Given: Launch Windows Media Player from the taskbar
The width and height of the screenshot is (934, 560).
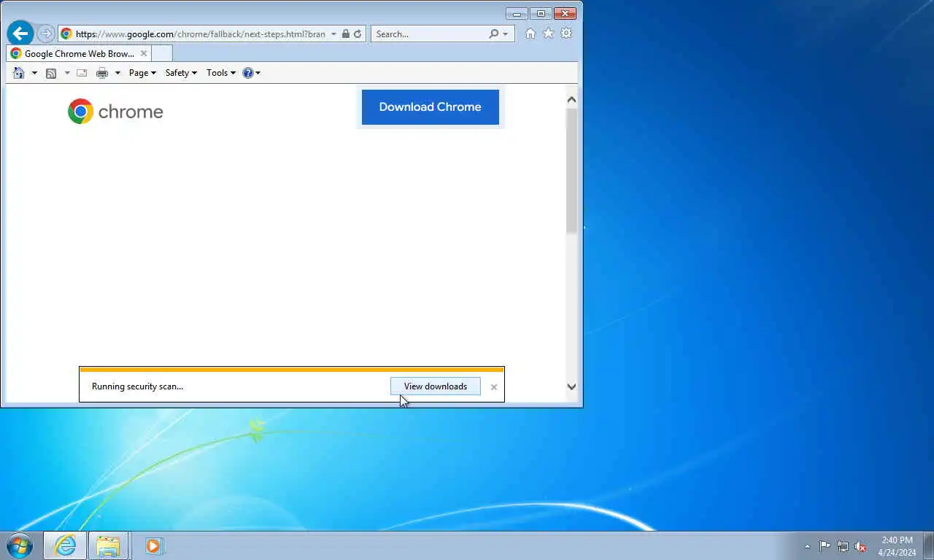Looking at the screenshot, I should [153, 545].
